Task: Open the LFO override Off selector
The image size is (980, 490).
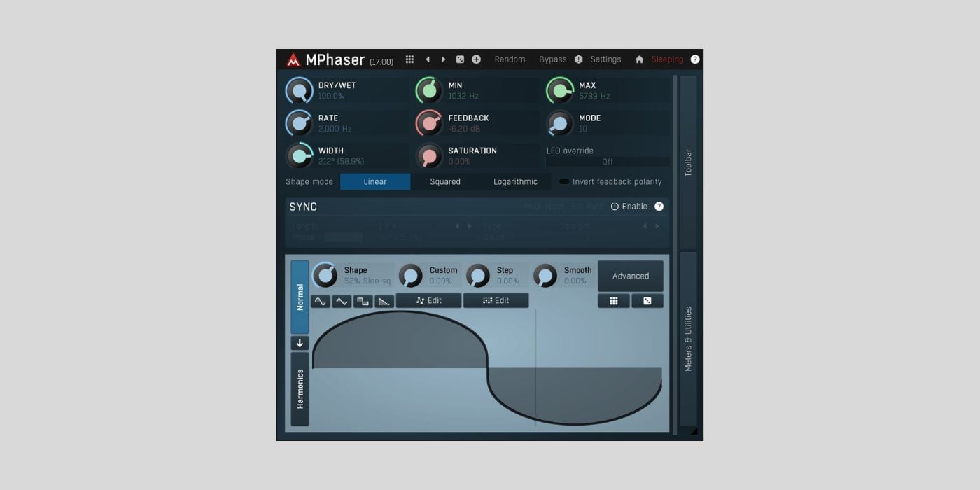Action: [607, 162]
